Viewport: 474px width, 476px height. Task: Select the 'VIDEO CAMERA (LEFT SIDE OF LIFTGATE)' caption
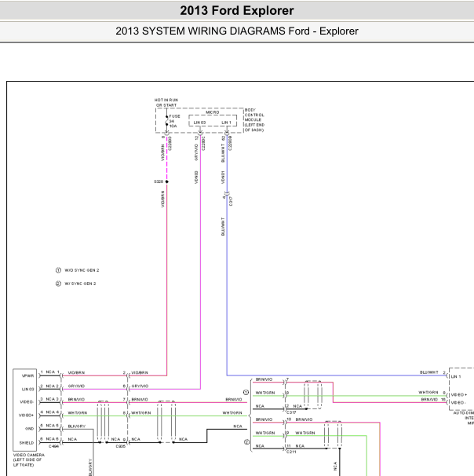28,460
